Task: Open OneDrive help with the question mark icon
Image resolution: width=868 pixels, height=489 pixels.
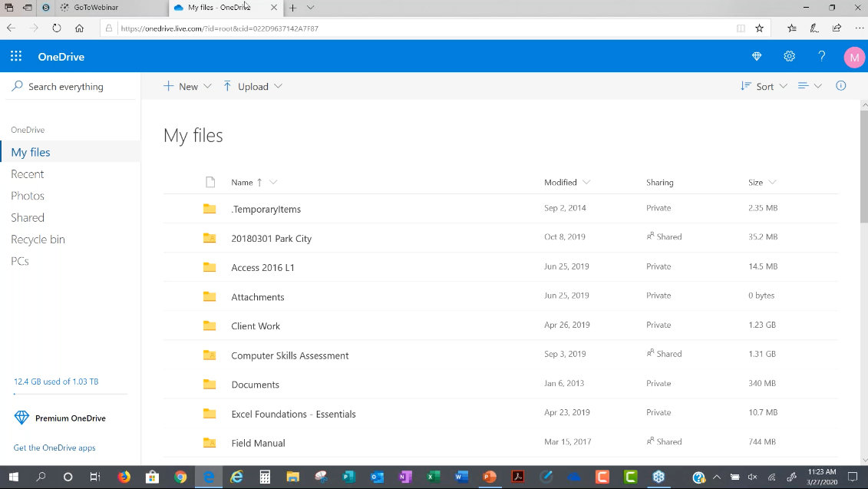Action: pos(821,56)
